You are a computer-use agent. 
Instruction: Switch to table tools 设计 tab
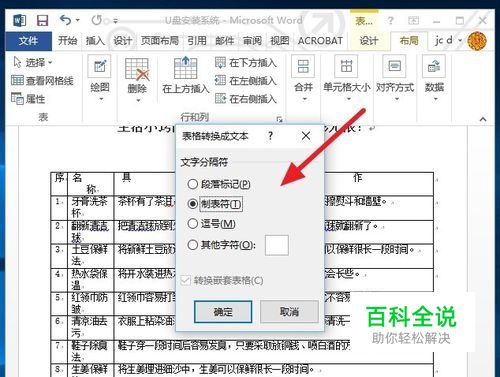point(369,41)
